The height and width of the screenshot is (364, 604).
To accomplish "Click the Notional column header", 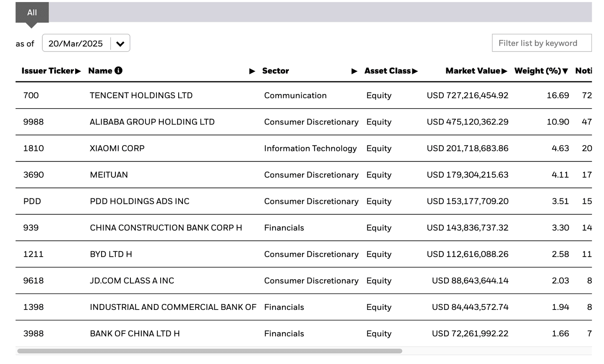I will tap(583, 71).
